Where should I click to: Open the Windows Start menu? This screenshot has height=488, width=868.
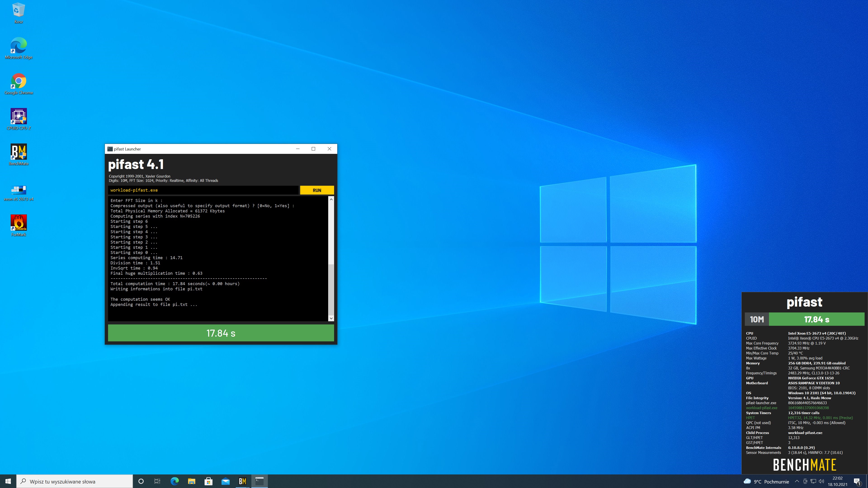(x=8, y=481)
